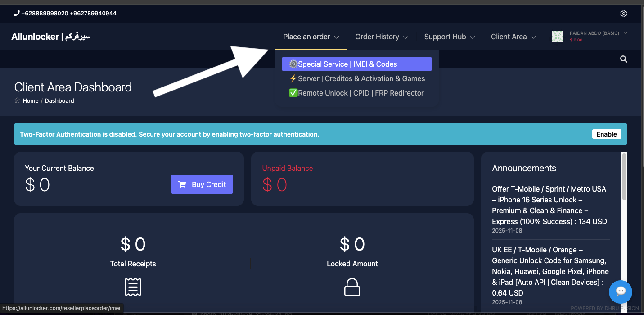Click the search magnifier icon
644x315 pixels.
(623, 59)
